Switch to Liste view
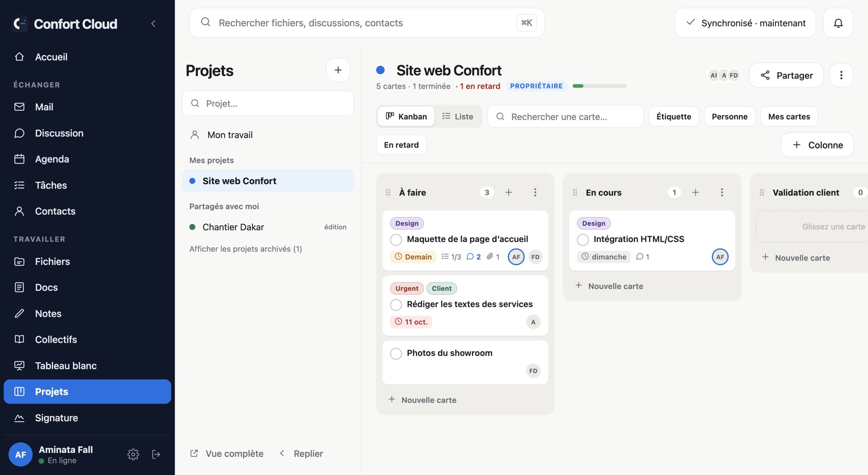Image resolution: width=868 pixels, height=475 pixels. click(458, 117)
